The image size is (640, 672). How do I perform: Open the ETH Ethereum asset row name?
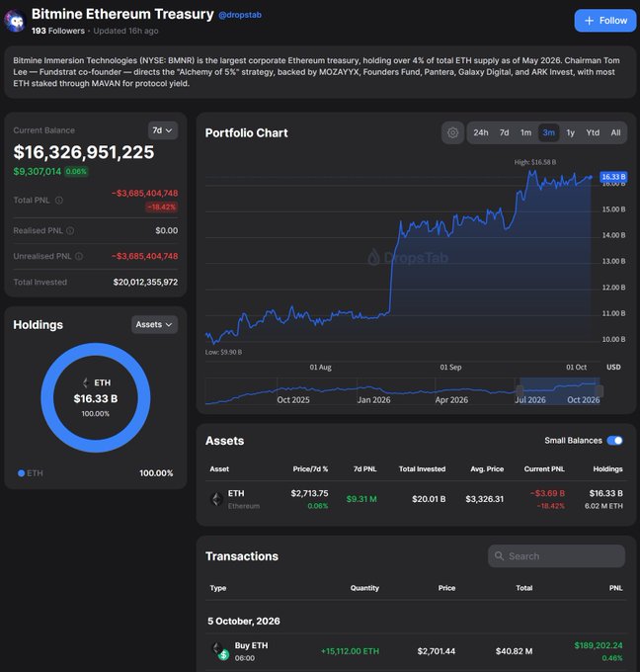coord(243,499)
